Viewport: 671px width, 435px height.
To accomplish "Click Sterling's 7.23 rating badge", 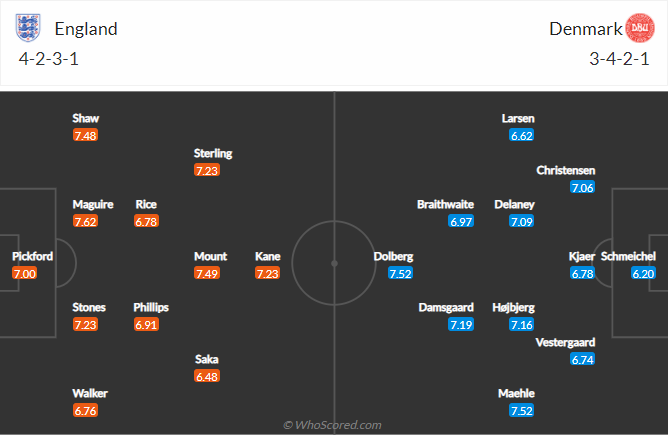I will click(206, 170).
